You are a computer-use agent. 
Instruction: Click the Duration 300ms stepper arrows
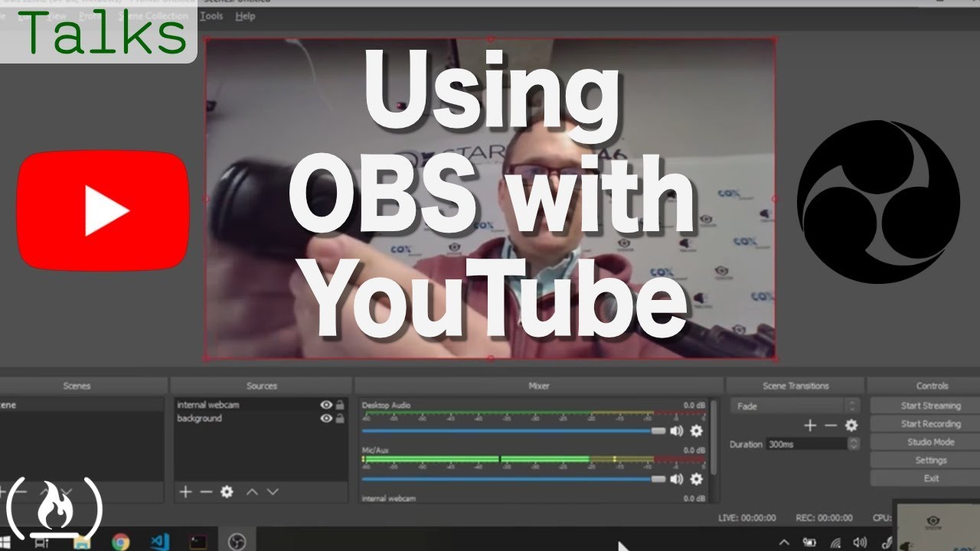point(854,444)
